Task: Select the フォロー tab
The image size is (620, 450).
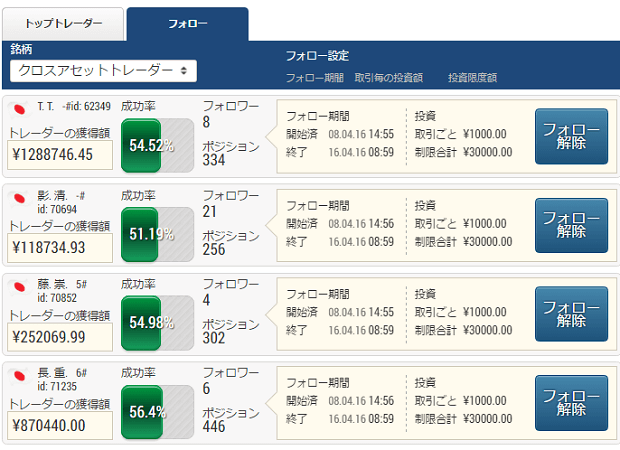Action: click(187, 24)
